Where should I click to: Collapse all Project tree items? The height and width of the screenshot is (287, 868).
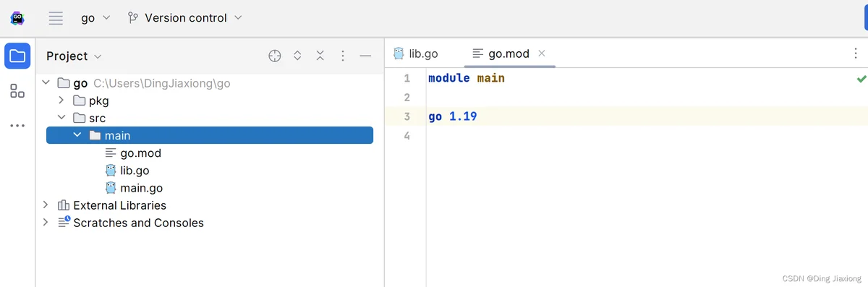click(320, 56)
